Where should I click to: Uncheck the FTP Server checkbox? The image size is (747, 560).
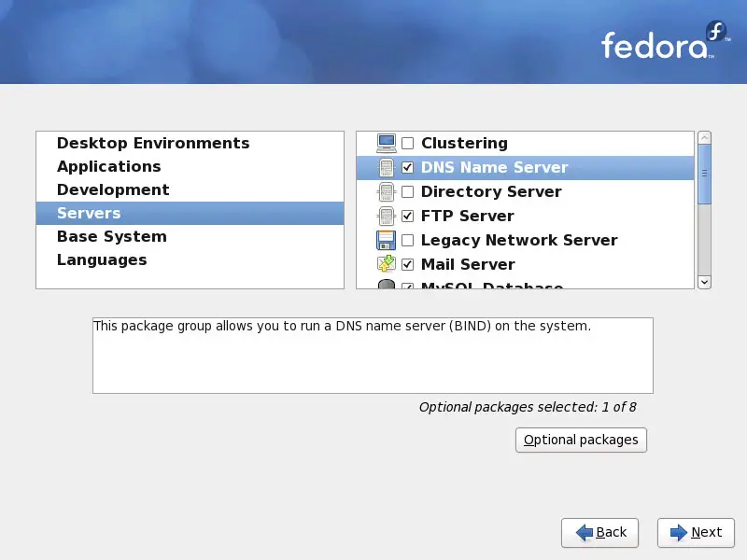click(408, 217)
